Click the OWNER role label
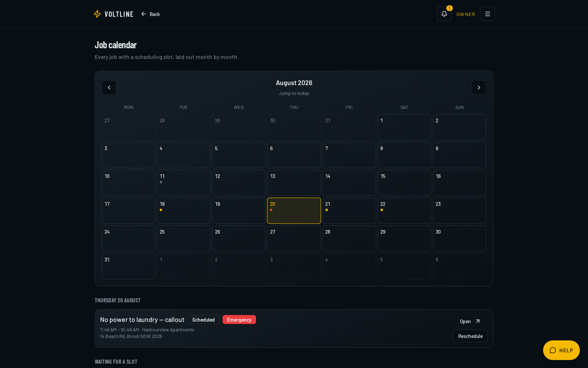The image size is (588, 368). [x=466, y=14]
